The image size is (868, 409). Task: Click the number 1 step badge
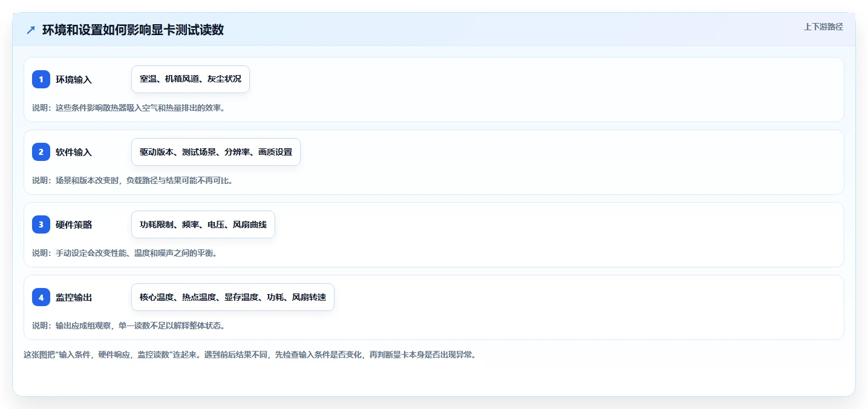pos(41,79)
